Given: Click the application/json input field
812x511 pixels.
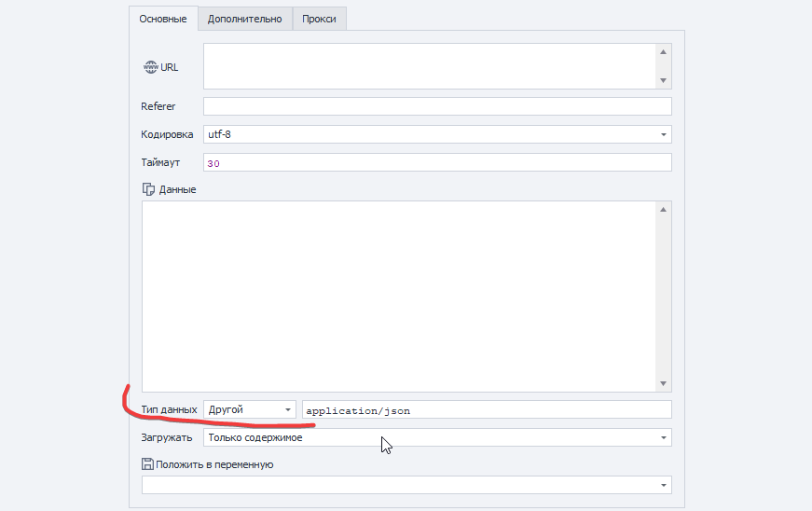Looking at the screenshot, I should [487, 409].
